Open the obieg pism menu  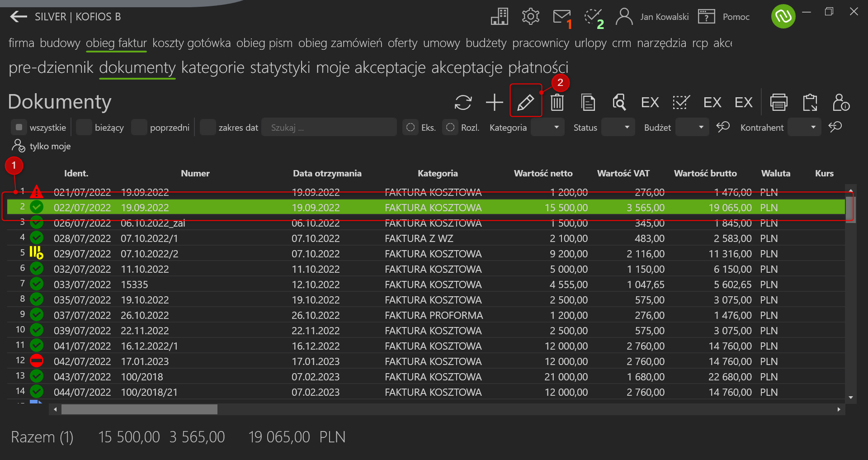(x=264, y=43)
